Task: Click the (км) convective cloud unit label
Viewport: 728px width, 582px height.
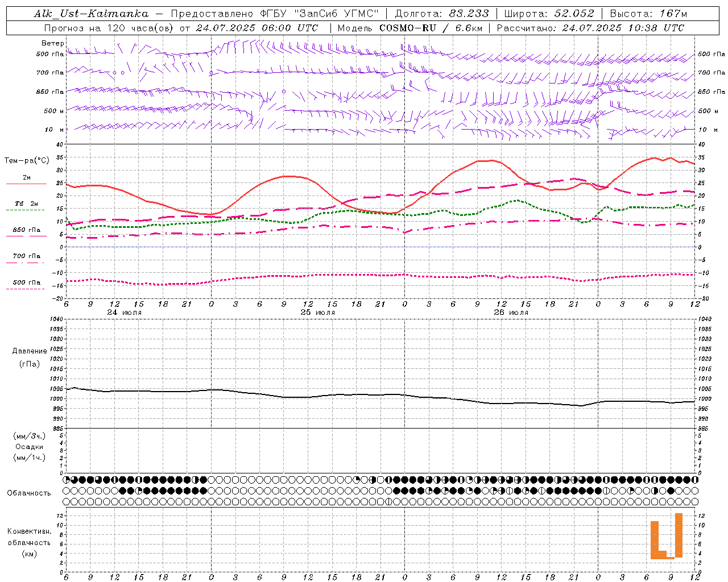Action: coord(29,554)
